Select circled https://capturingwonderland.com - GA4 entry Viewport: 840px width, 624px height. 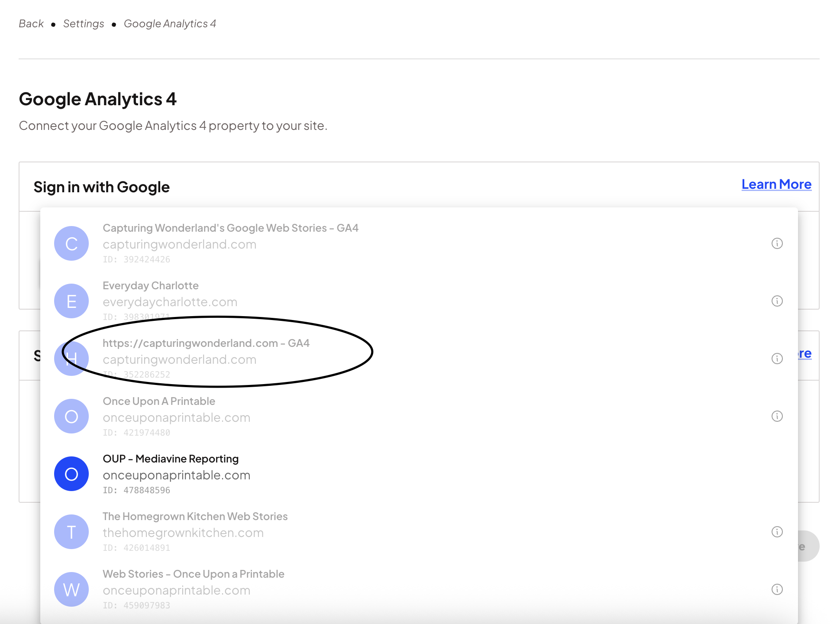pos(206,343)
